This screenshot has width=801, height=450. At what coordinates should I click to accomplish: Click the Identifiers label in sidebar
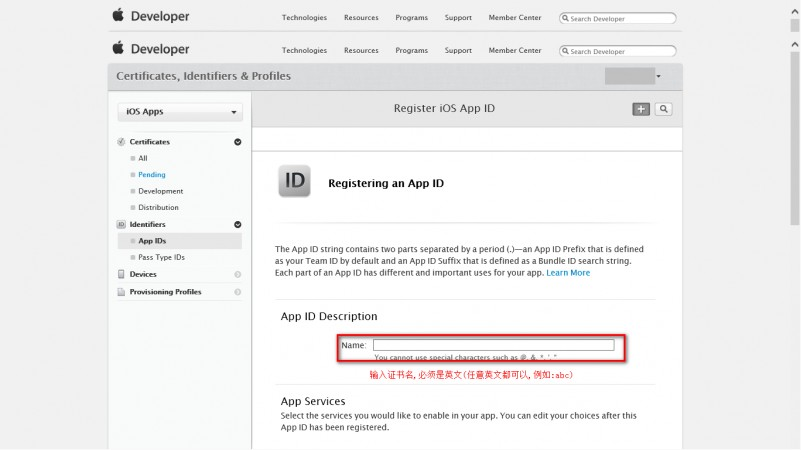click(x=147, y=224)
